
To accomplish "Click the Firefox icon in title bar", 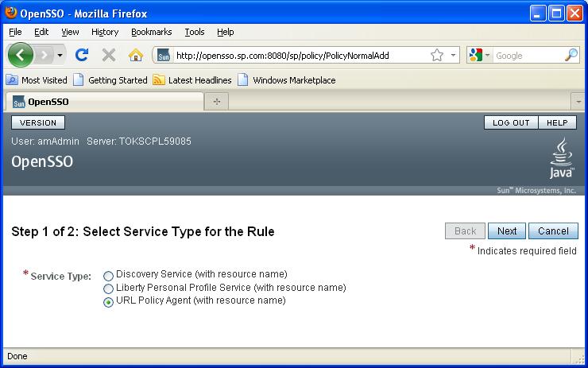I will [x=11, y=13].
